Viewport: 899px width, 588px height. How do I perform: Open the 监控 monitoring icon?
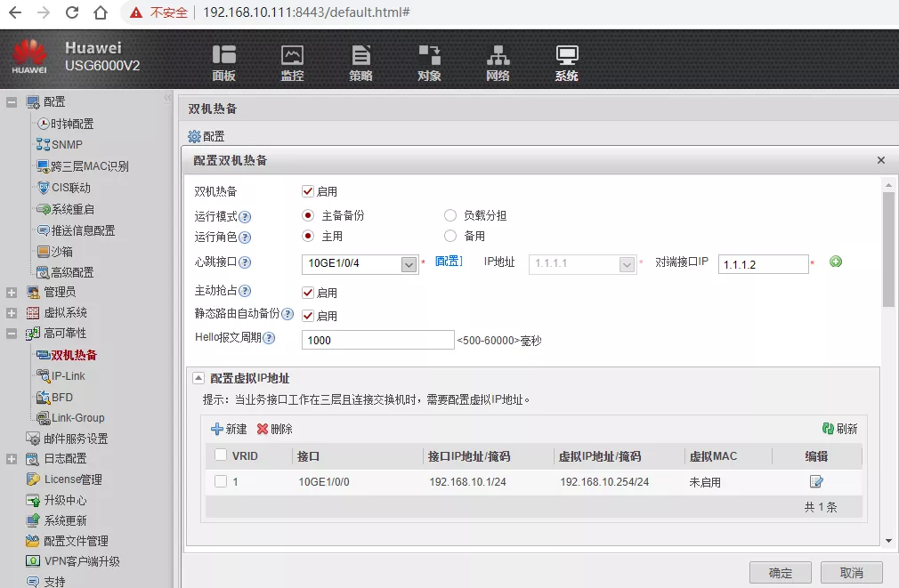click(x=292, y=62)
